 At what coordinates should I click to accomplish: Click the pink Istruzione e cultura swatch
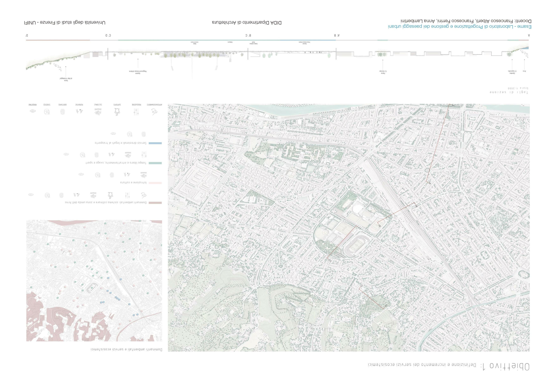155,183
